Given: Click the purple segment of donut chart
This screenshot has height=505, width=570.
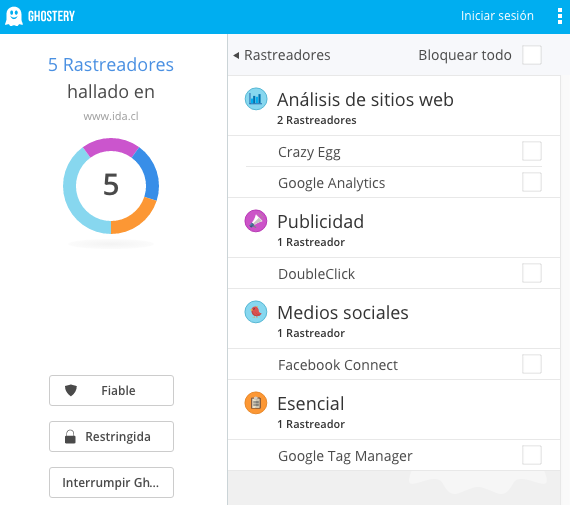Looking at the screenshot, I should (x=111, y=145).
